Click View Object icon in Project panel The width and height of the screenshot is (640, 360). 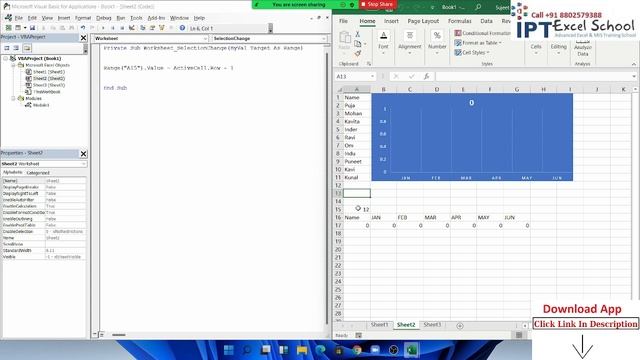[x=16, y=48]
